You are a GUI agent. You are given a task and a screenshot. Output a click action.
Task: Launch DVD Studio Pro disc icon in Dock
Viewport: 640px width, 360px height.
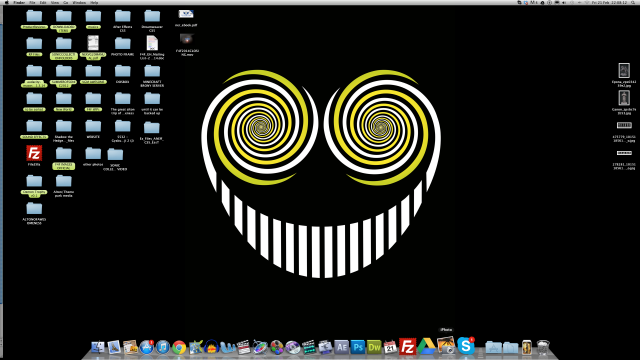[293, 347]
